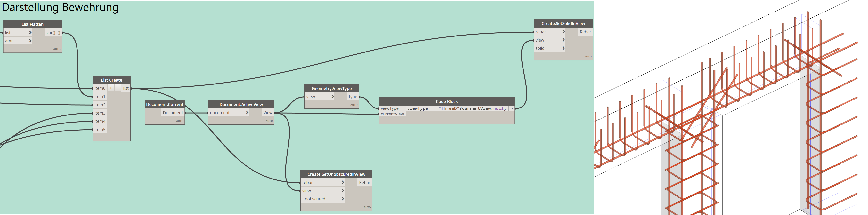Click the Code Block output arrow port
868x215 pixels.
point(511,108)
